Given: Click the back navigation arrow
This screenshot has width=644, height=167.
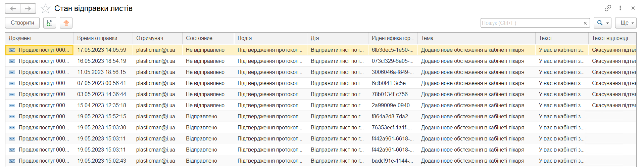Looking at the screenshot, I should 13,8.
